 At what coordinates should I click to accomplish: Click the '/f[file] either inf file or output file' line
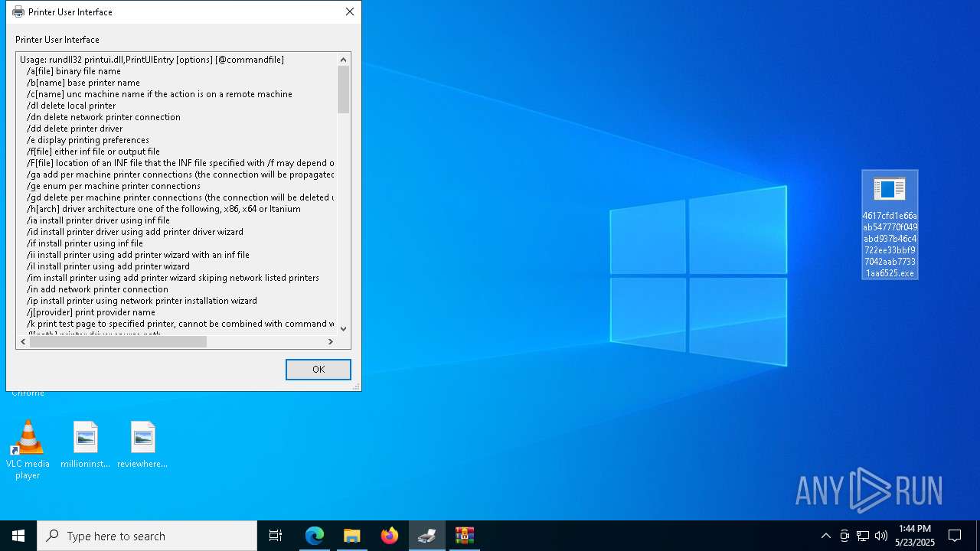[93, 152]
